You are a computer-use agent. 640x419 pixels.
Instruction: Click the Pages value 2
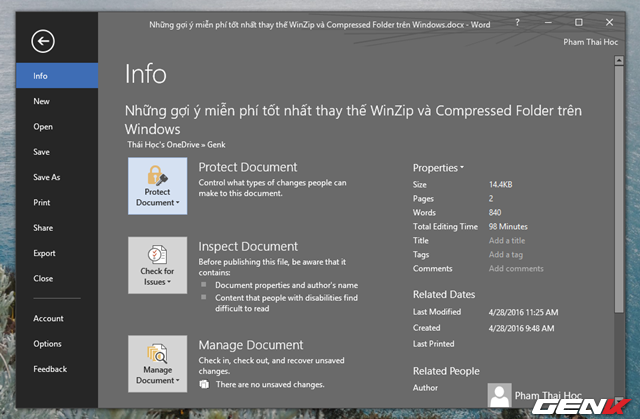[491, 198]
